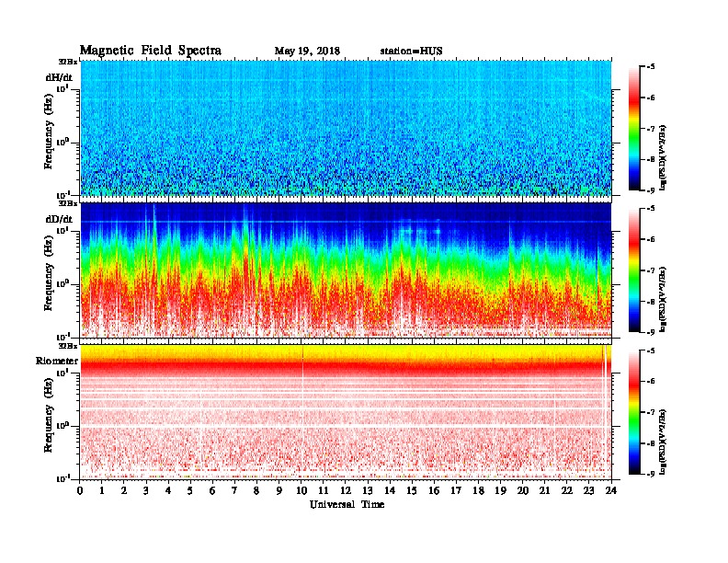Screen dimensions: 728x563
Task: Click inside the Riometer spectrogram plot
Action: tap(346, 412)
